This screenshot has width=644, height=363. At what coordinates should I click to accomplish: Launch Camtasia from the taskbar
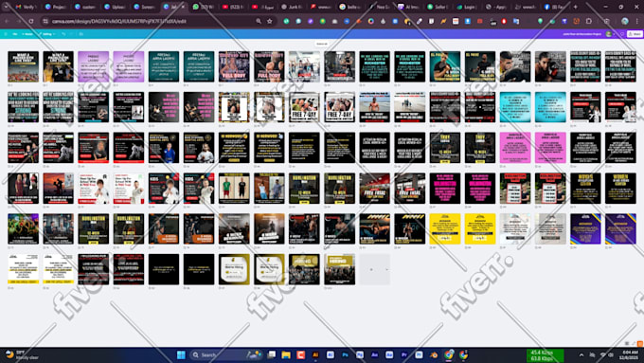tap(300, 354)
